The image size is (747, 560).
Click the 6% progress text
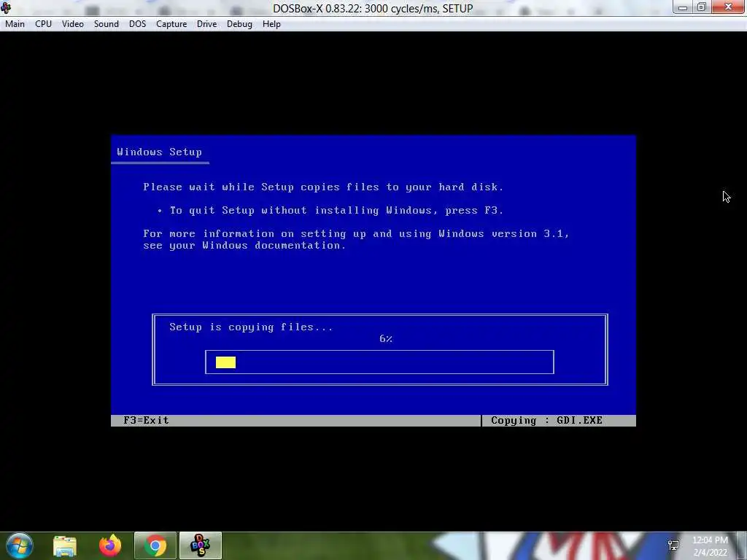click(386, 338)
